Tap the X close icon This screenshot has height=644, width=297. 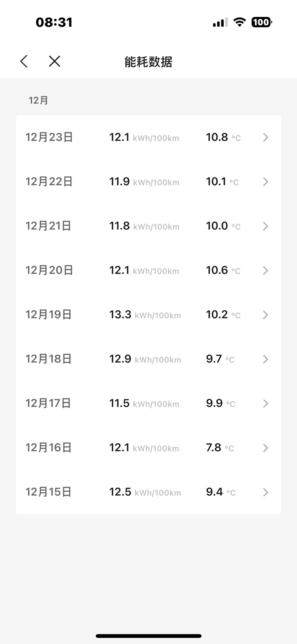click(x=55, y=61)
